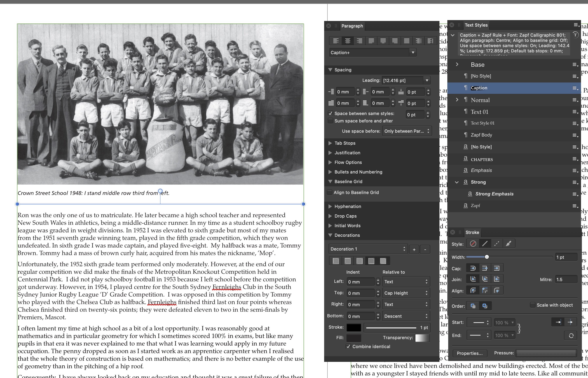Place arrowhead past end of line icon
The height and width of the screenshot is (378, 588).
pyautogui.click(x=570, y=322)
